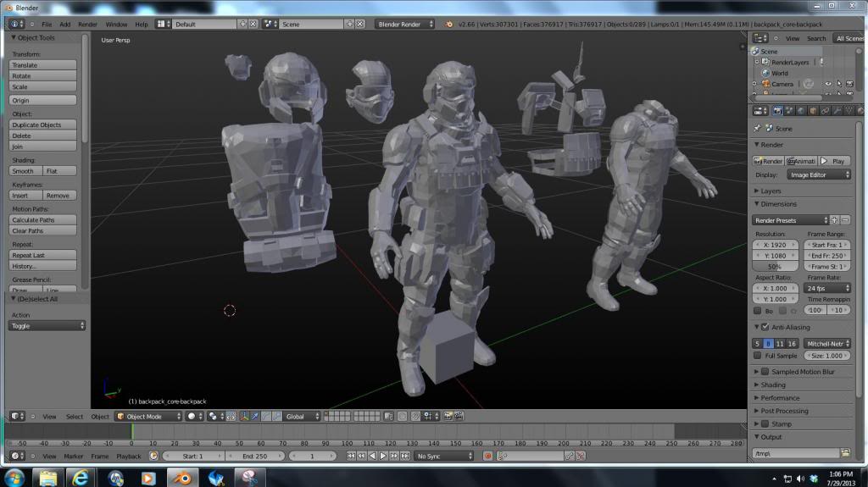Disable the Anti-Aliasing checkbox
The height and width of the screenshot is (487, 868).
click(765, 327)
